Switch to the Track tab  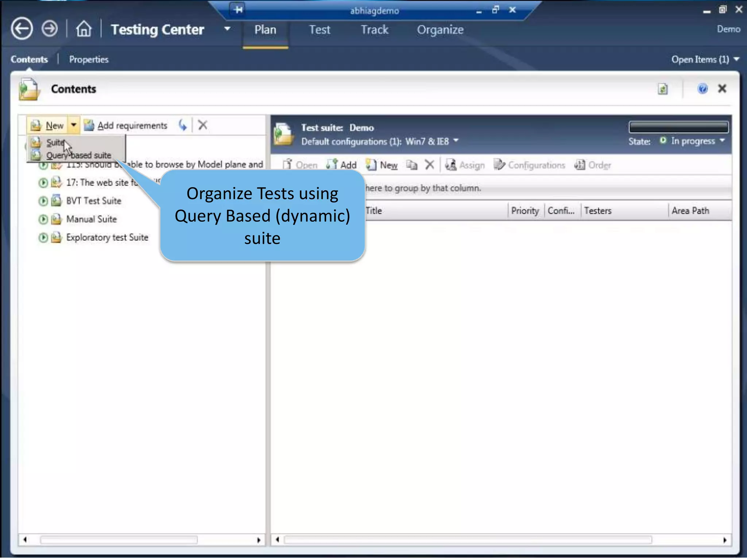click(x=375, y=30)
